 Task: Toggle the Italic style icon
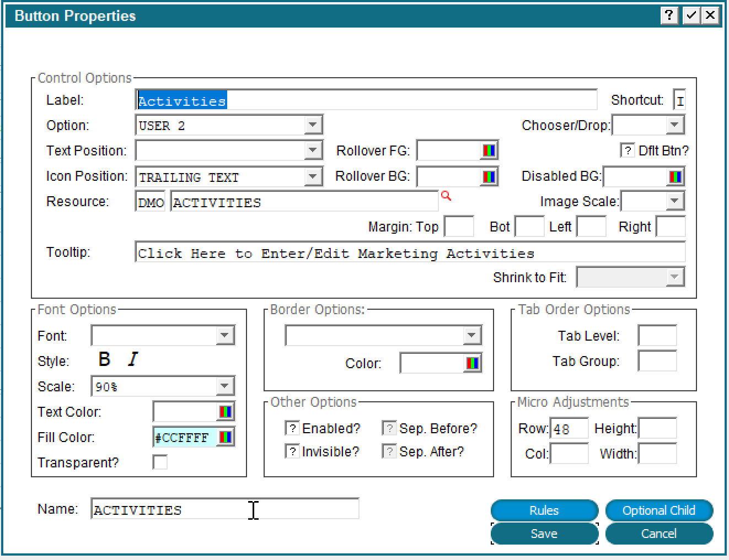[132, 359]
